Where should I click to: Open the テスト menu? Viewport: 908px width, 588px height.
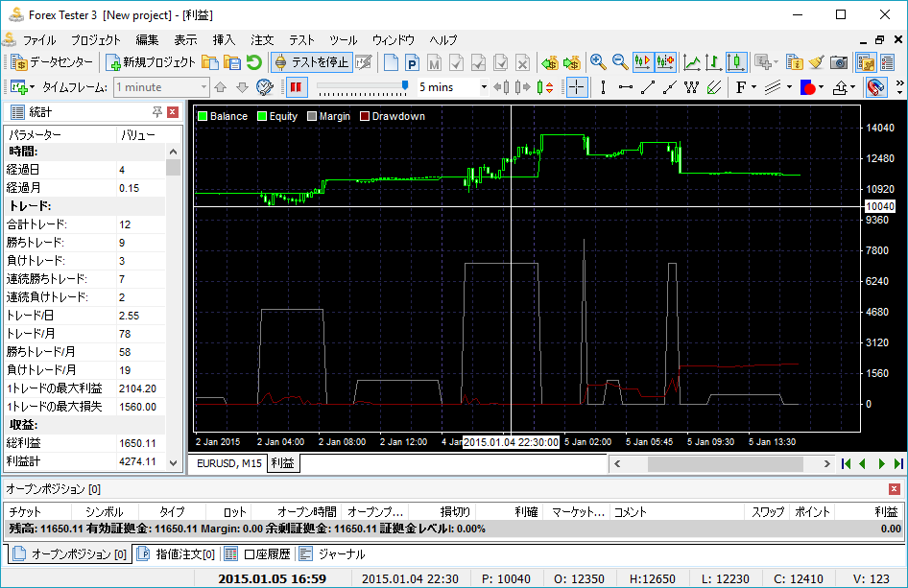[x=301, y=40]
